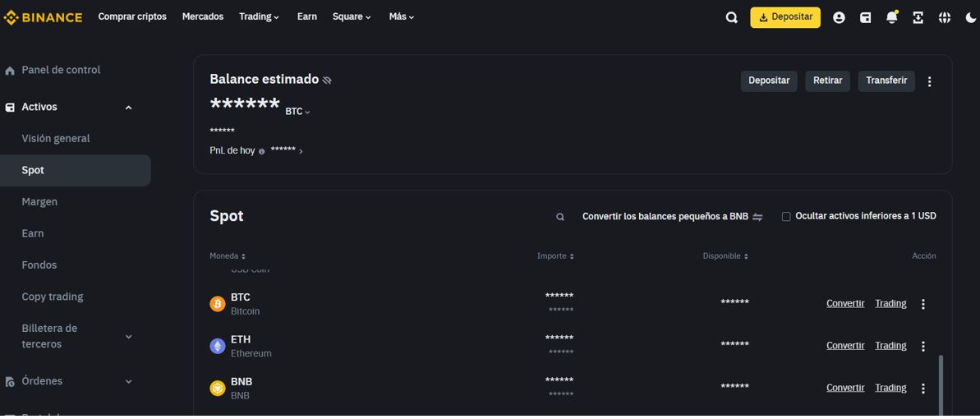Image resolution: width=980 pixels, height=419 pixels.
Task: Sort the list by Moneda column
Action: pyautogui.click(x=228, y=256)
